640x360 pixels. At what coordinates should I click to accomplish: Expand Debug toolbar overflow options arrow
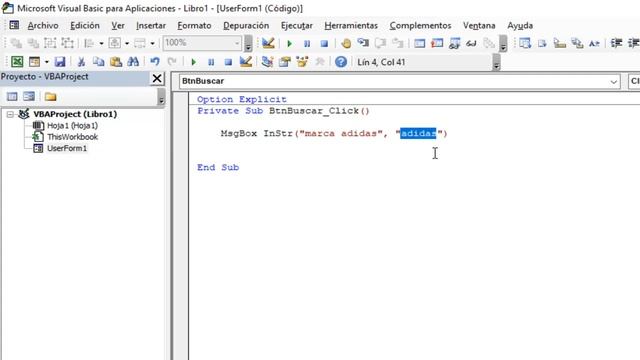click(x=503, y=43)
